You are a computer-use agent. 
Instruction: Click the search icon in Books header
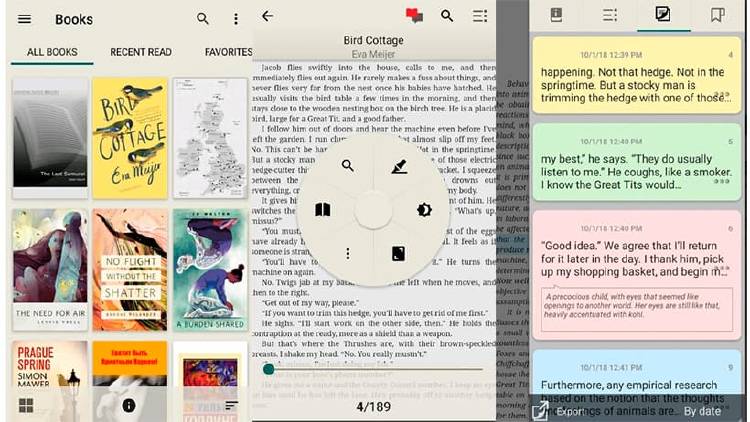pyautogui.click(x=203, y=19)
